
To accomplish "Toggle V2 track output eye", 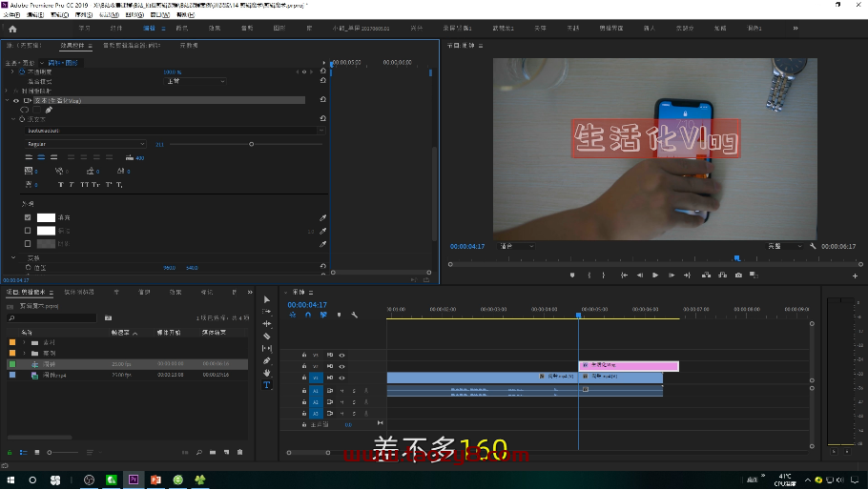I will [342, 366].
